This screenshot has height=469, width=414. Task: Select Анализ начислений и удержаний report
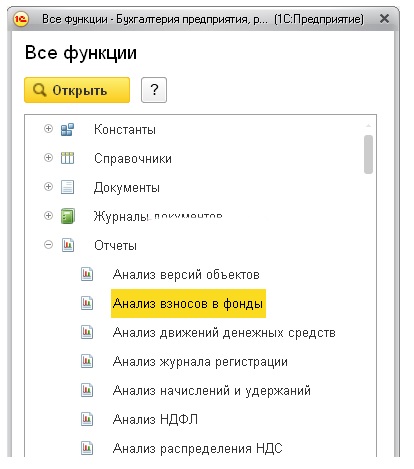pos(212,390)
